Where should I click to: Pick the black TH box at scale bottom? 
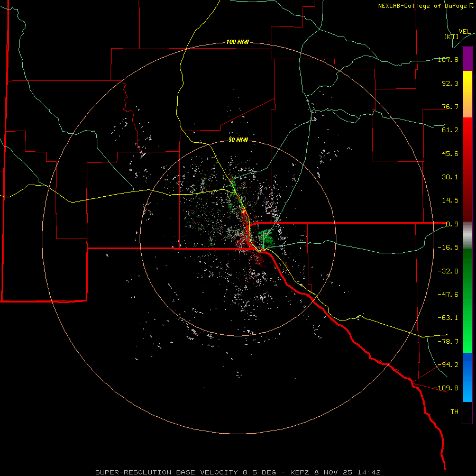pos(467,413)
